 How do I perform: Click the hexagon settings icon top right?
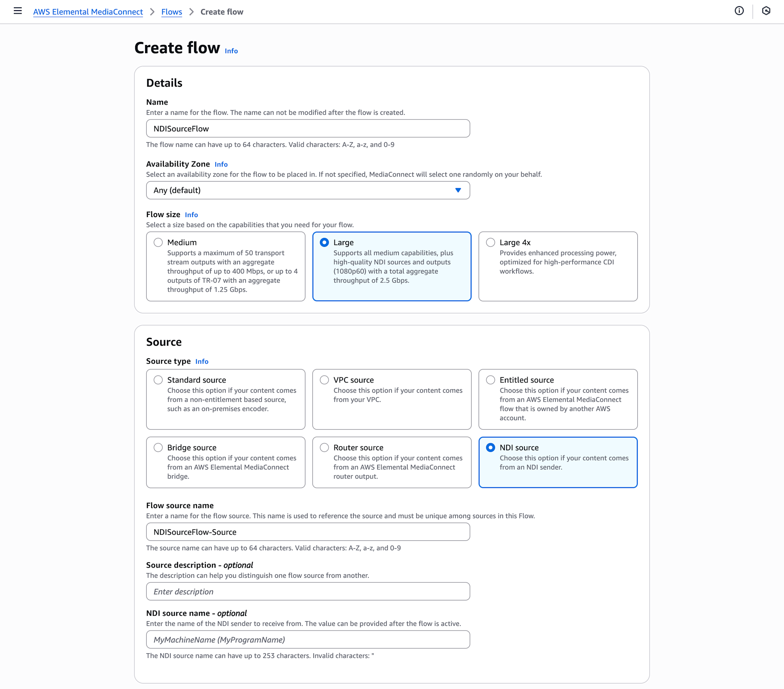[766, 11]
